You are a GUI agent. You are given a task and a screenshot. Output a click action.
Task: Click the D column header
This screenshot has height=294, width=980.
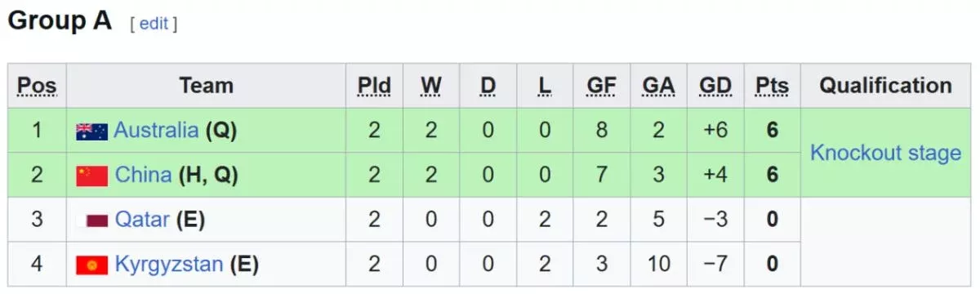(x=488, y=86)
